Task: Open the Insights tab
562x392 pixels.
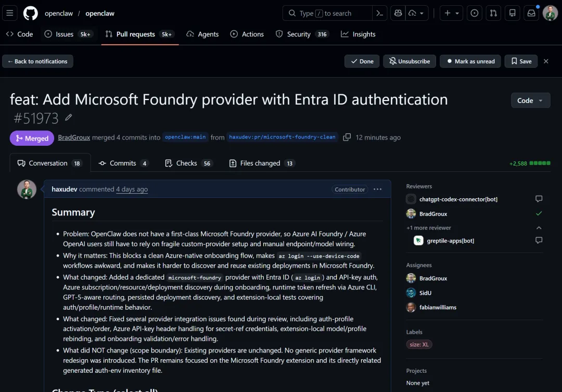Action: 358,34
